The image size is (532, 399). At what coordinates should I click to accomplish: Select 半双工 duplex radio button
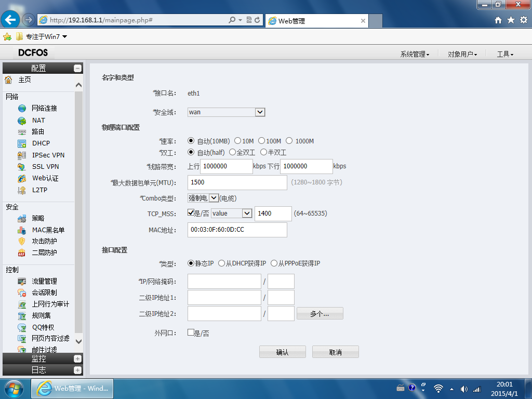click(263, 152)
